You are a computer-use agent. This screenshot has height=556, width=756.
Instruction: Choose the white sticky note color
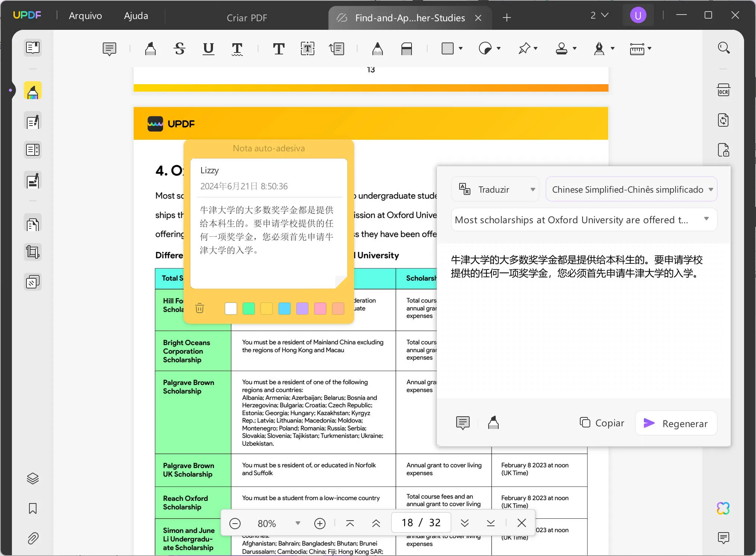pyautogui.click(x=231, y=309)
